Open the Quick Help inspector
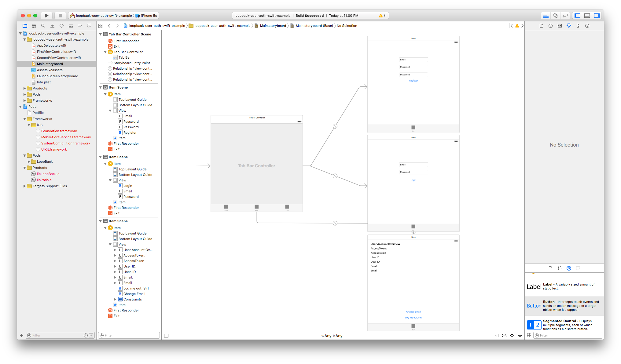 coord(550,26)
